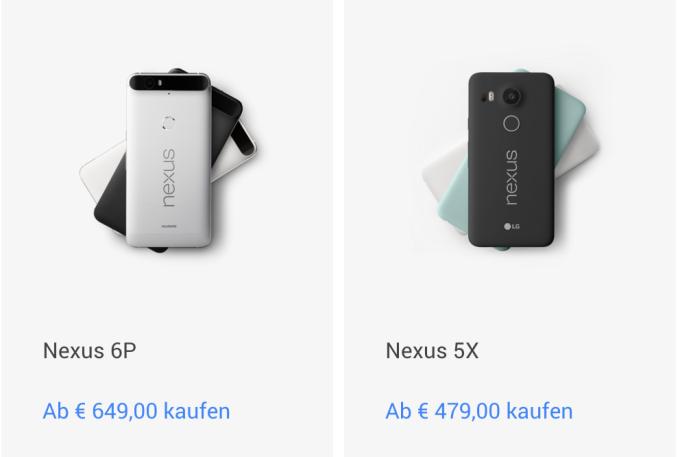Click the nexus wordmark on the black 5X
This screenshot has height=457, width=680.
click(512, 178)
